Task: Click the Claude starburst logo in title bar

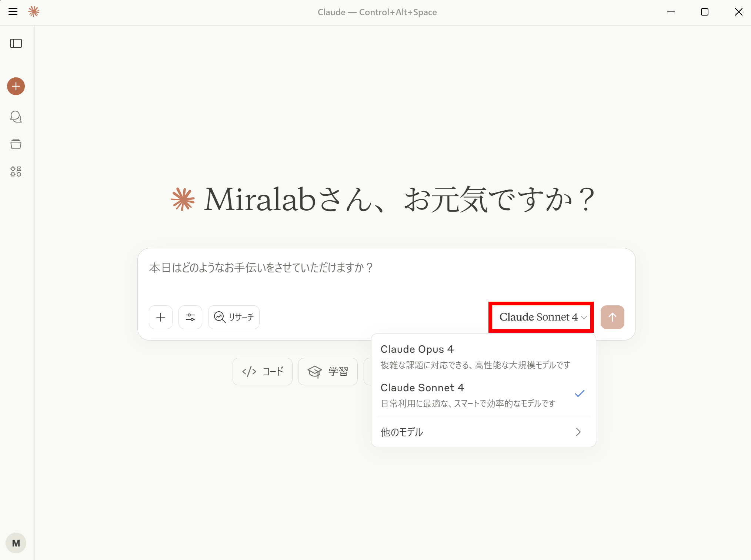Action: click(34, 12)
